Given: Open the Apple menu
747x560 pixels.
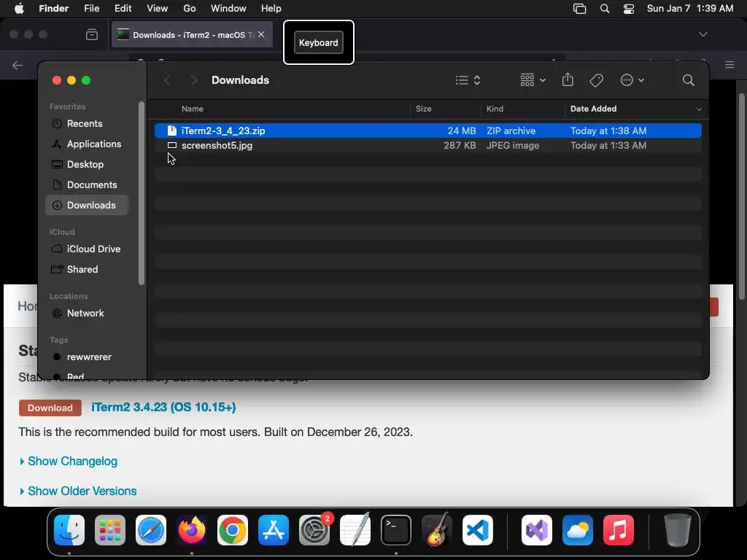Looking at the screenshot, I should [x=19, y=8].
